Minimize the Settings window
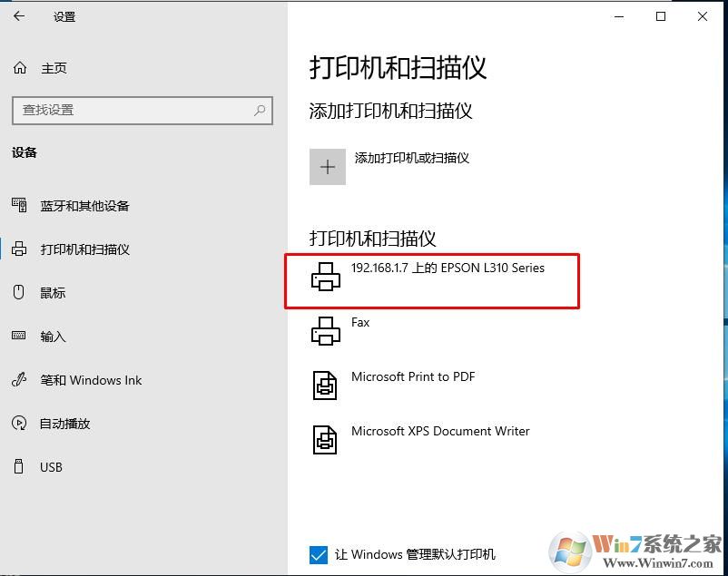This screenshot has height=576, width=728. (619, 16)
